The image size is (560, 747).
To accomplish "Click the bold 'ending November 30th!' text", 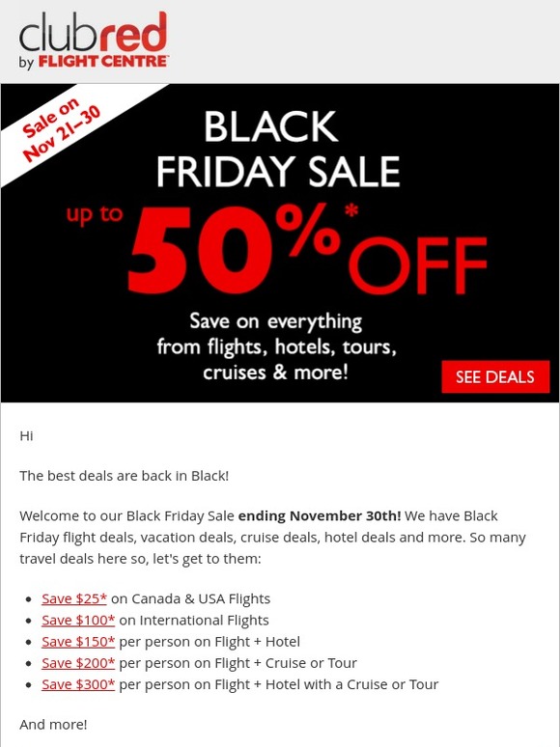I will (x=320, y=516).
